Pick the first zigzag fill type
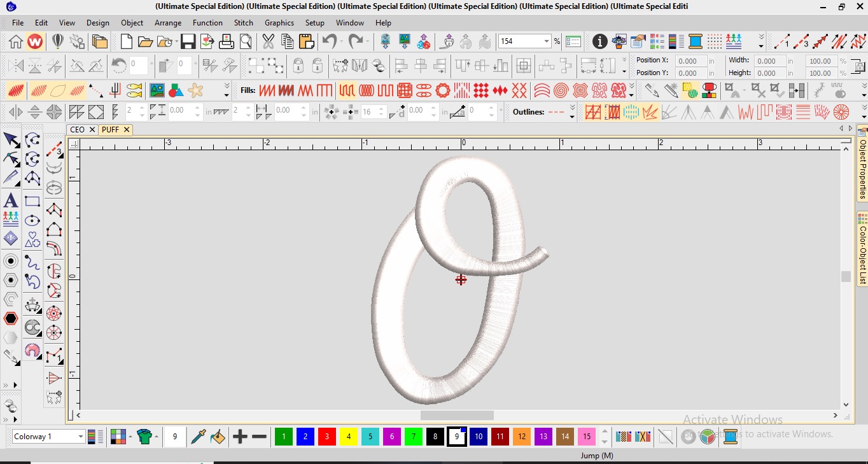The height and width of the screenshot is (464, 868). (267, 90)
